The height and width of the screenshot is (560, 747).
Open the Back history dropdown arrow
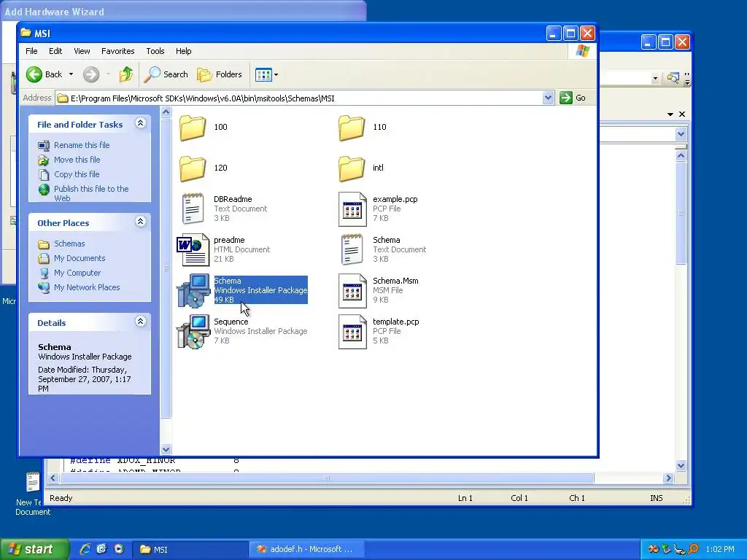pyautogui.click(x=71, y=74)
